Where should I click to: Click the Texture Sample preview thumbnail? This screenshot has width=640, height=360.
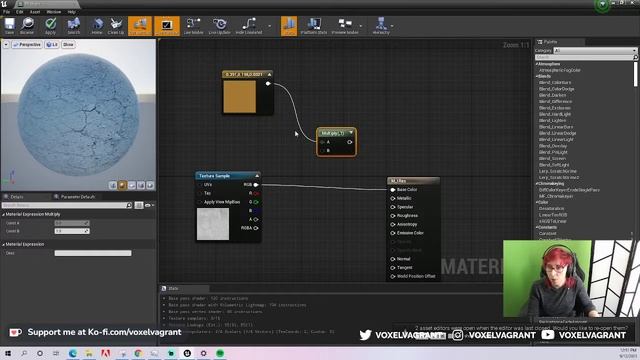[213, 224]
